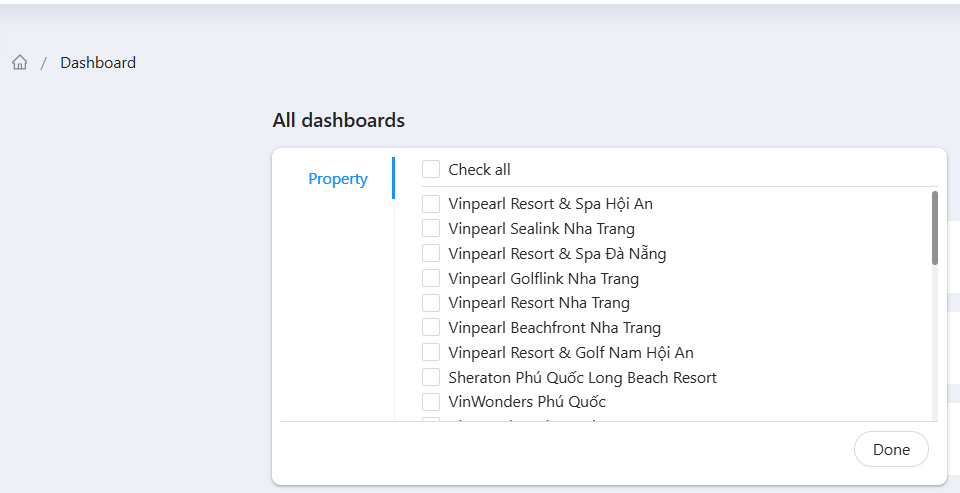Screen dimensions: 960x493
Task: Click the property list scrollbar thumb
Action: (935, 228)
